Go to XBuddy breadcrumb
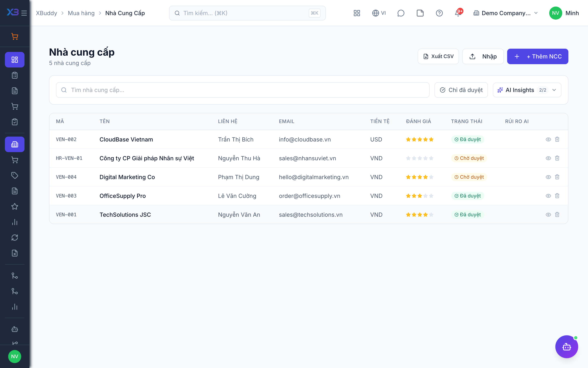Screen dimensions: 588x368 click(46, 13)
